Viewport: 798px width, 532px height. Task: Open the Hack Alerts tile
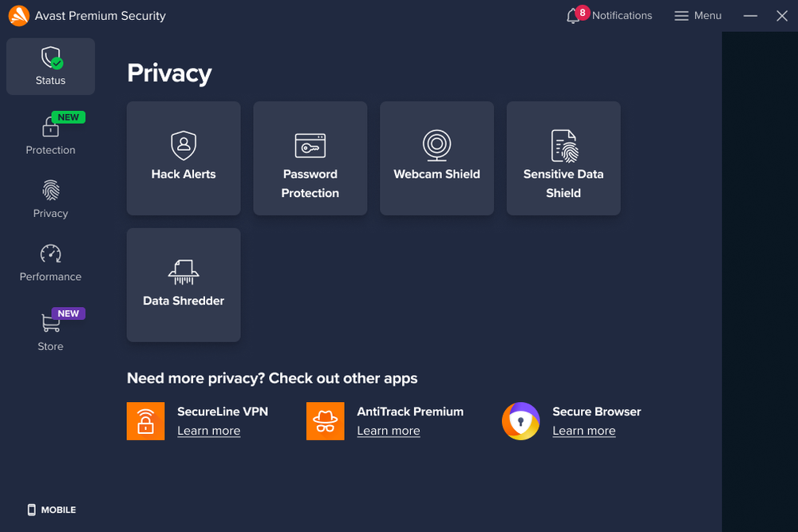click(x=184, y=158)
